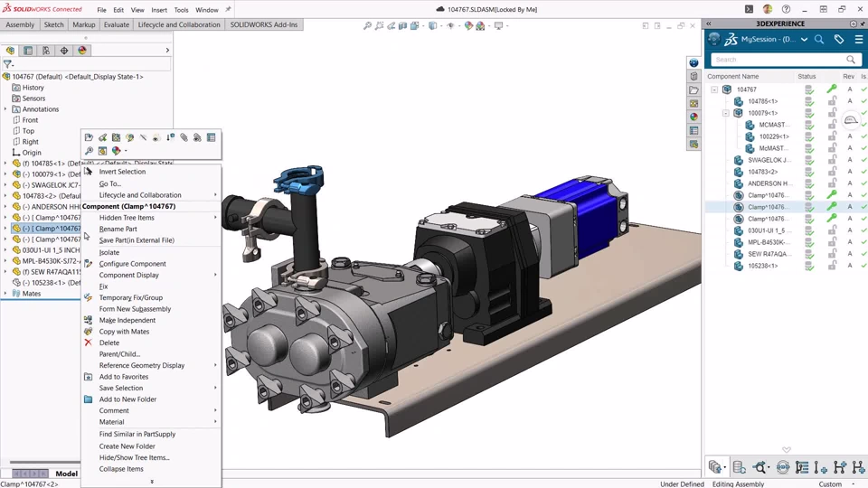Open the ConfigurationManager tab icon

(x=46, y=51)
